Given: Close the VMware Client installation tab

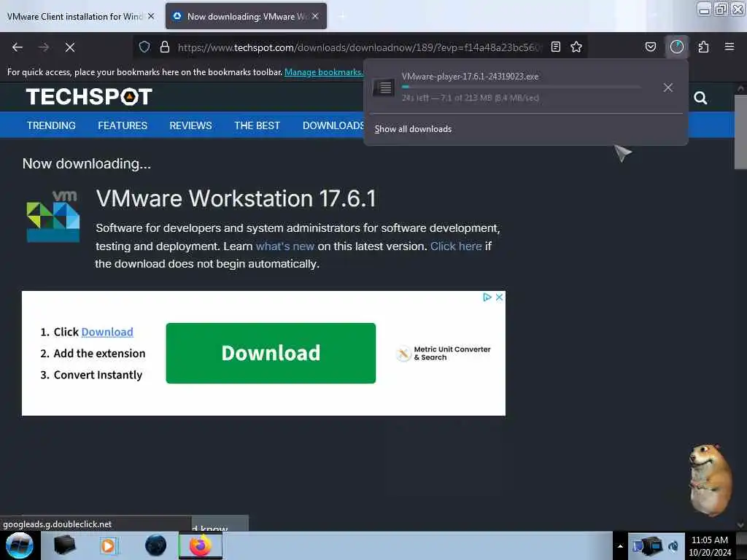Looking at the screenshot, I should coord(151,16).
